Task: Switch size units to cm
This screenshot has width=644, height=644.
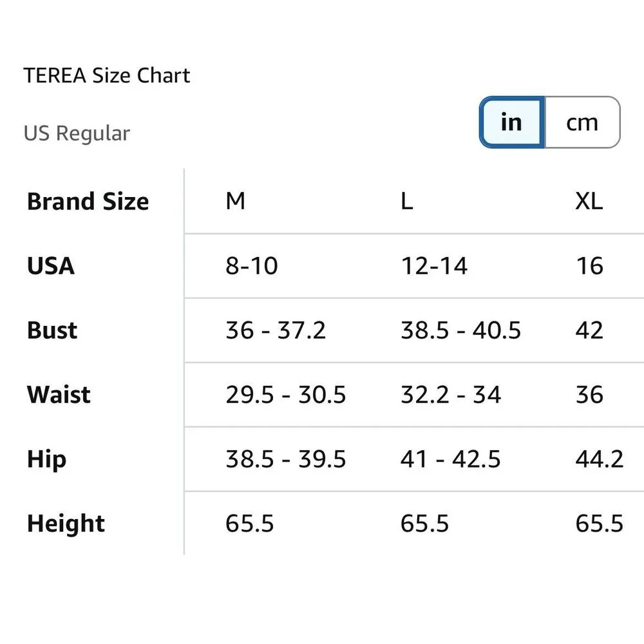Action: click(x=582, y=122)
